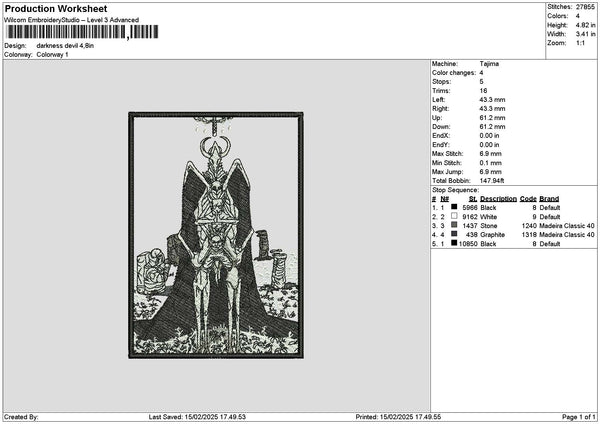Click the "Page 1 of 1" footer text
Screen dimensions: 600x424
coord(579,417)
